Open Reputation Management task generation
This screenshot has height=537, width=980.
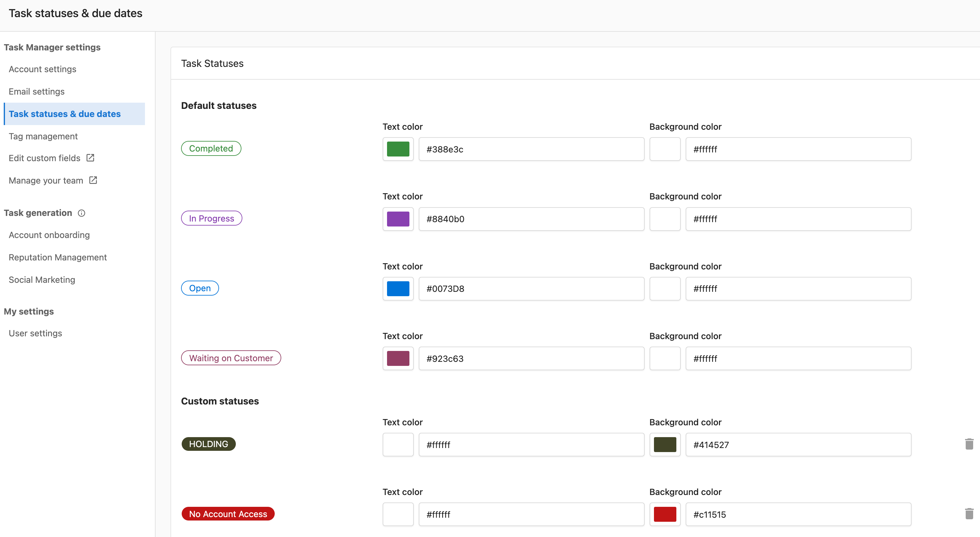point(58,257)
